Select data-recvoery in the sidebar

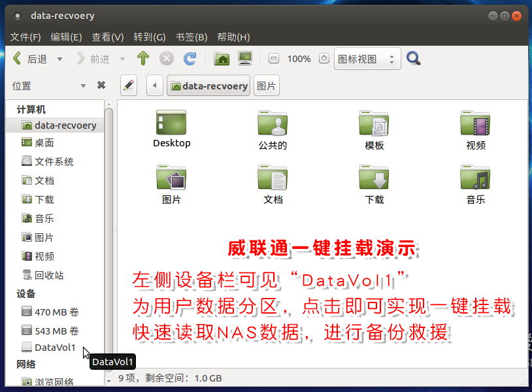pos(56,125)
